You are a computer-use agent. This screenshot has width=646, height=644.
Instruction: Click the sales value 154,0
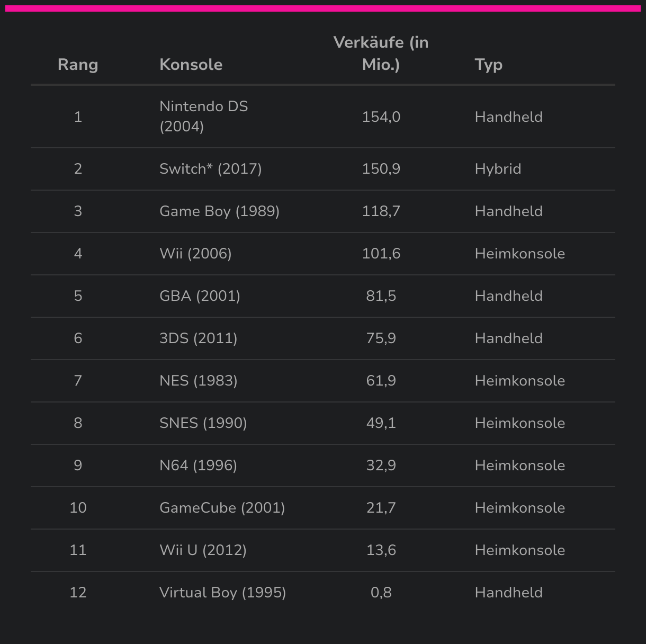pos(381,117)
